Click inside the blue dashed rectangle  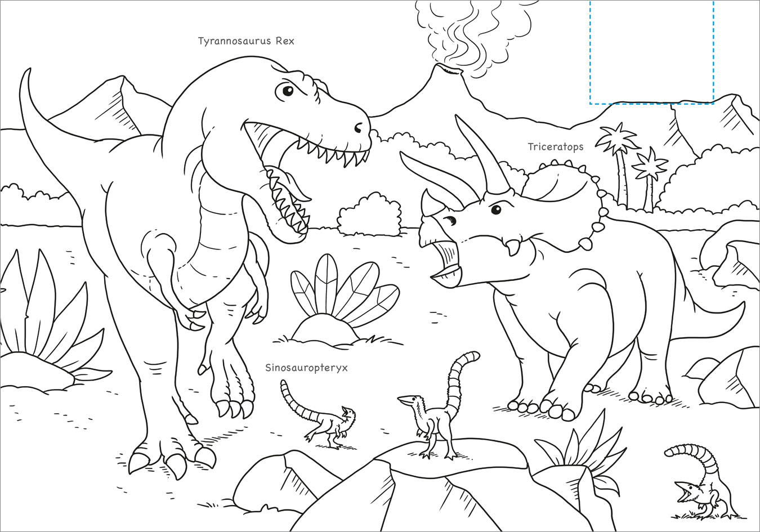click(651, 52)
